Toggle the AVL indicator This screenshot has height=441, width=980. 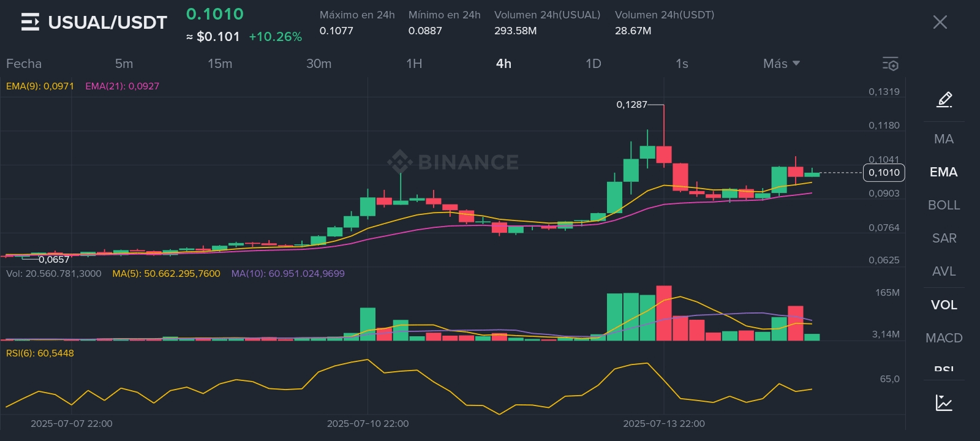[944, 271]
